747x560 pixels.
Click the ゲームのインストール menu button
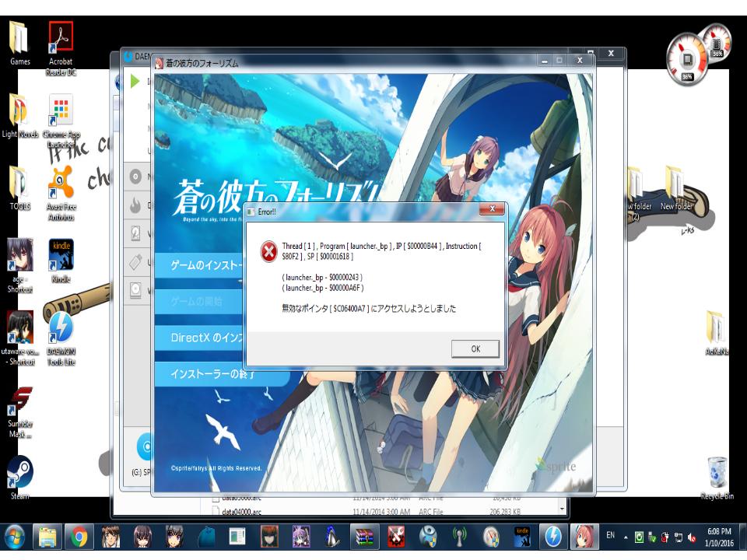tap(199, 266)
